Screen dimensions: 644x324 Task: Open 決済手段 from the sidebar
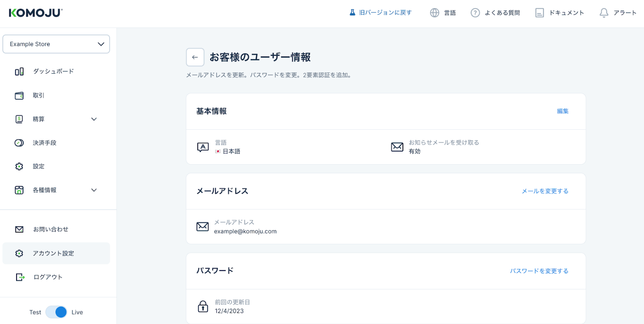pyautogui.click(x=44, y=143)
